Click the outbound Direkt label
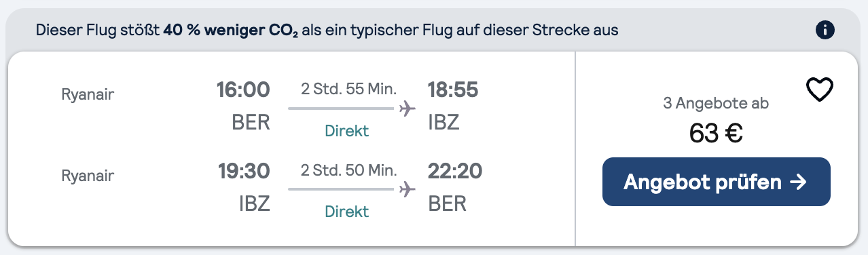 click(347, 131)
